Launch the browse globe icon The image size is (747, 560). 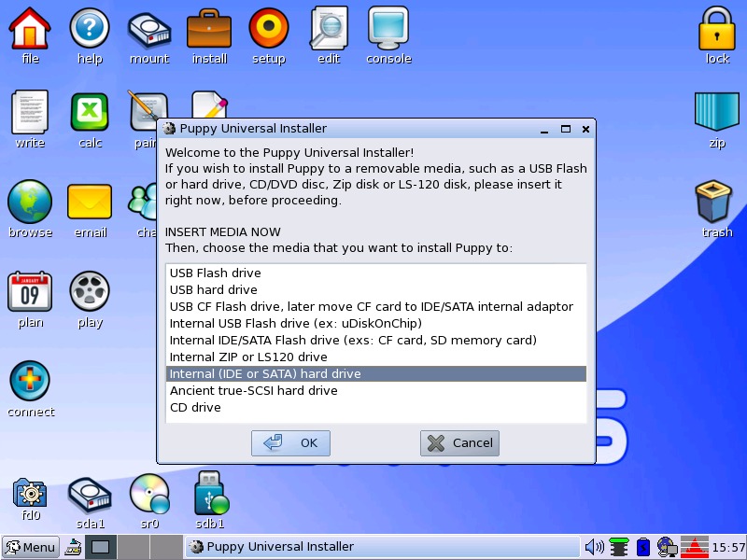coord(30,202)
